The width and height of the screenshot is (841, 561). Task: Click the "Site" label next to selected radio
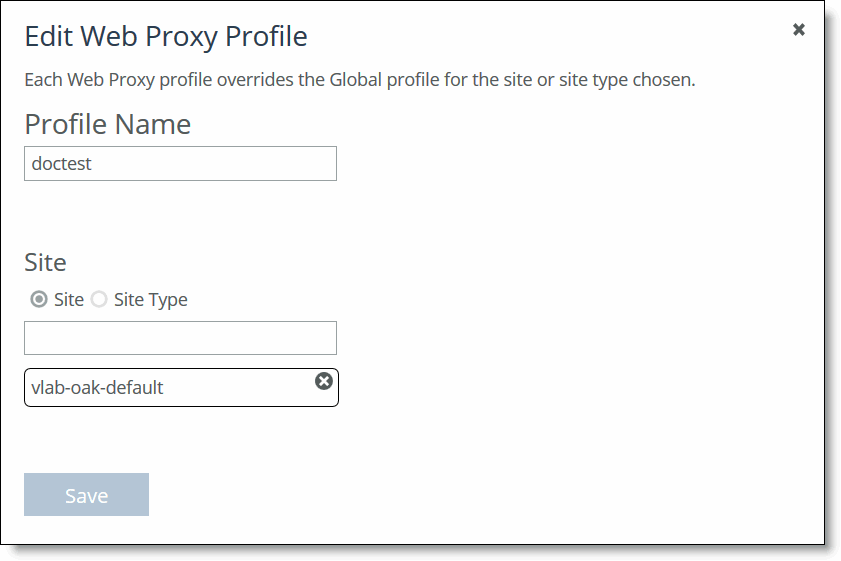click(69, 299)
